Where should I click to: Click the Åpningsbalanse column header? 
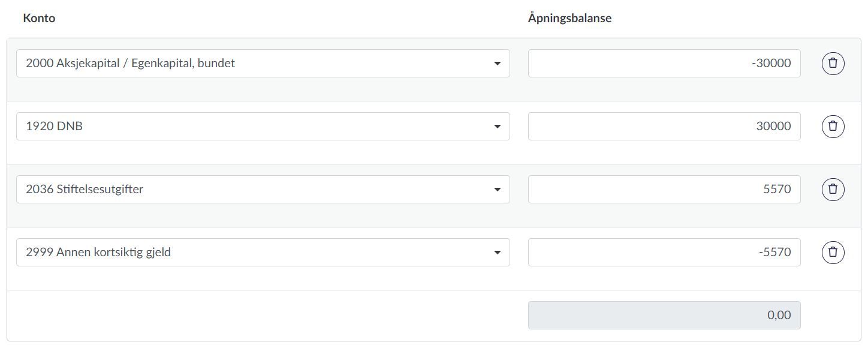pyautogui.click(x=569, y=18)
